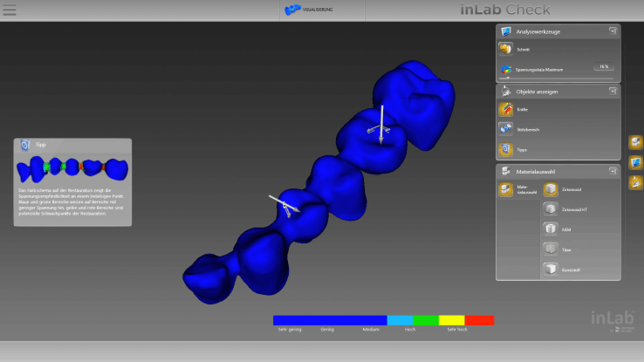
Task: Select the NEM material cube
Action: 551,229
